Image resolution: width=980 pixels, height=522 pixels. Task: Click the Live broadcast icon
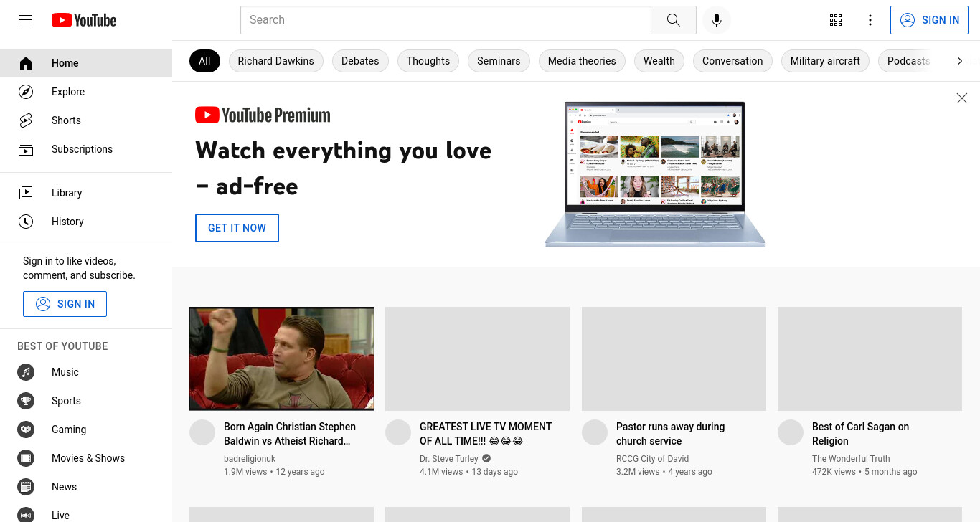[x=26, y=516]
